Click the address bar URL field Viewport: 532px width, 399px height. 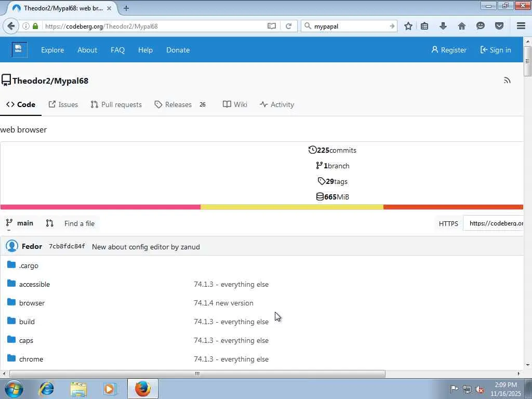[x=154, y=26]
